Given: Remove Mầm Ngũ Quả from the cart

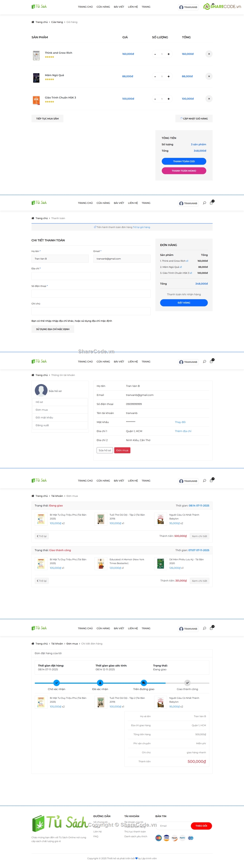Looking at the screenshot, I should [209, 76].
